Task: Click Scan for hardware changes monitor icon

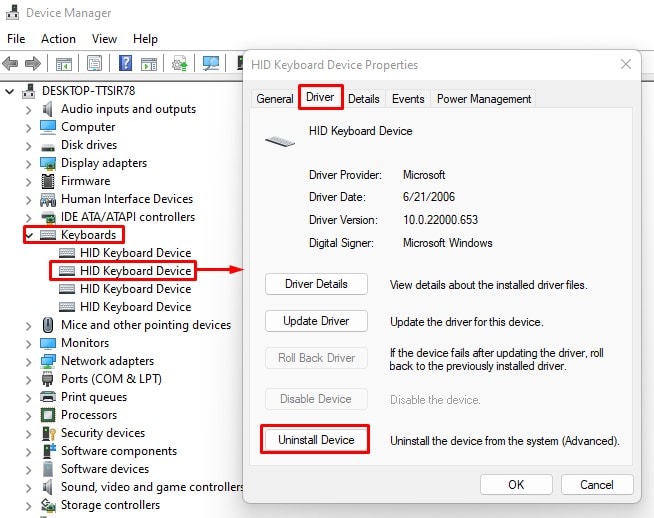Action: pos(211,63)
